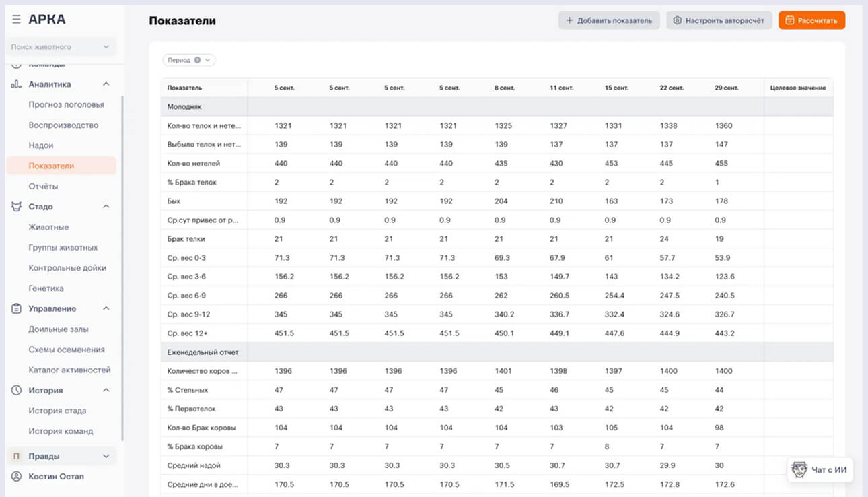The height and width of the screenshot is (497, 868).
Task: Collapse the История section chevron
Action: coord(106,390)
